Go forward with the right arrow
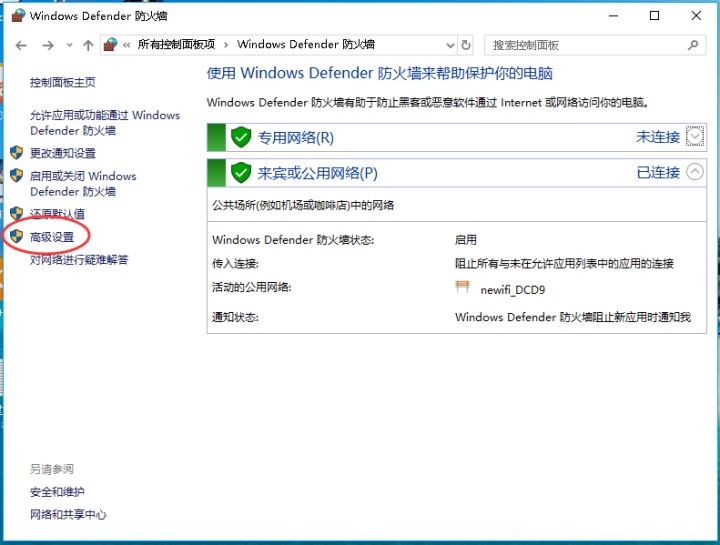720x545 pixels. 48,45
